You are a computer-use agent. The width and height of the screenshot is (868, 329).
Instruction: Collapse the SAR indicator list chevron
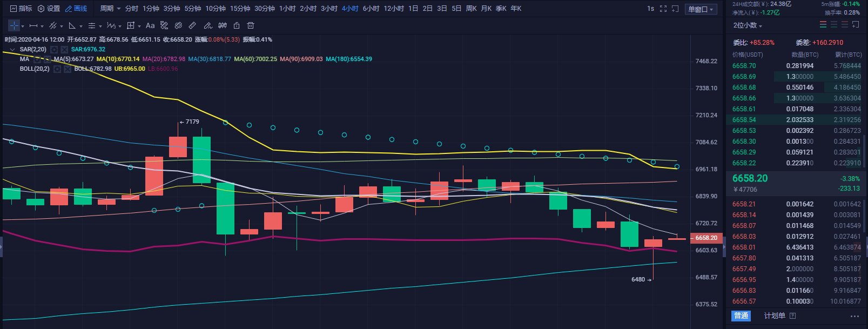(12, 49)
